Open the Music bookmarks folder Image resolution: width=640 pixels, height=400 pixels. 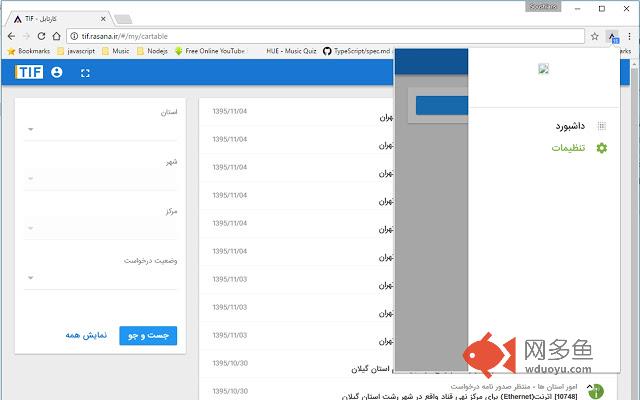pyautogui.click(x=116, y=51)
